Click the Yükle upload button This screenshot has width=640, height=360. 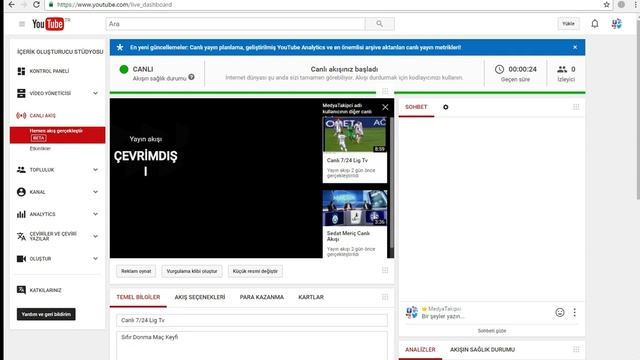coord(568,24)
